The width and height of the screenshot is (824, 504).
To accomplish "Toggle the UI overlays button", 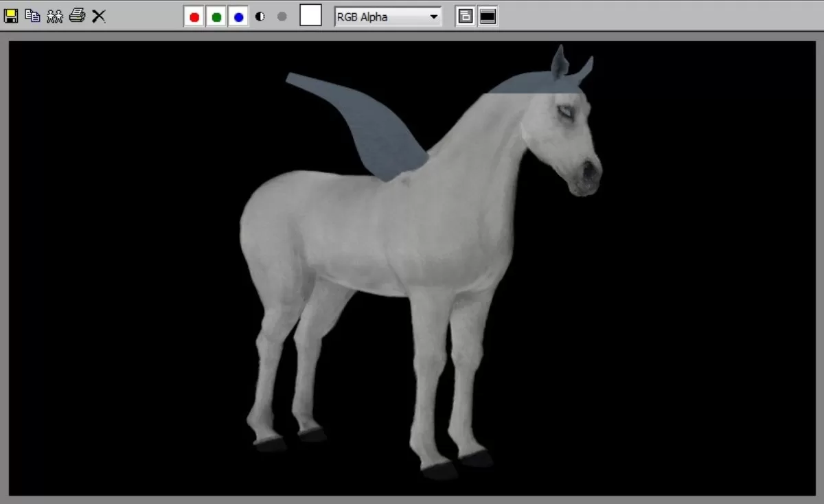I will tap(466, 15).
